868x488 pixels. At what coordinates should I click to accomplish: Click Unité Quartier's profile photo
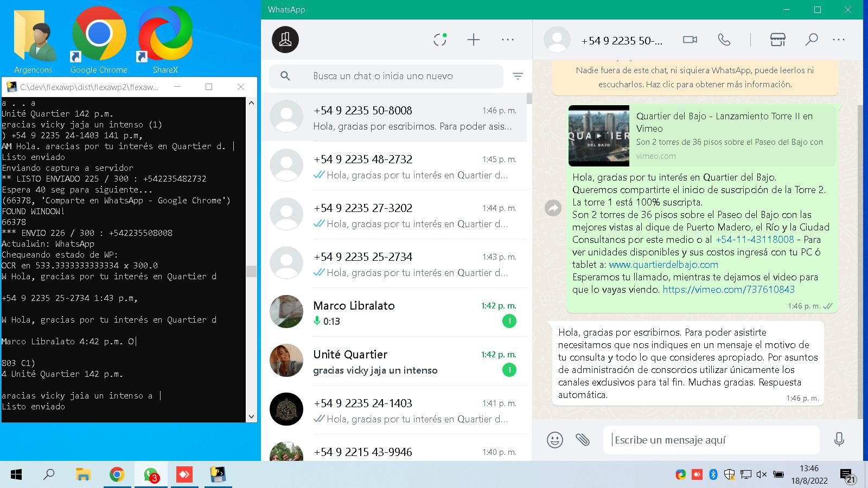tap(286, 361)
